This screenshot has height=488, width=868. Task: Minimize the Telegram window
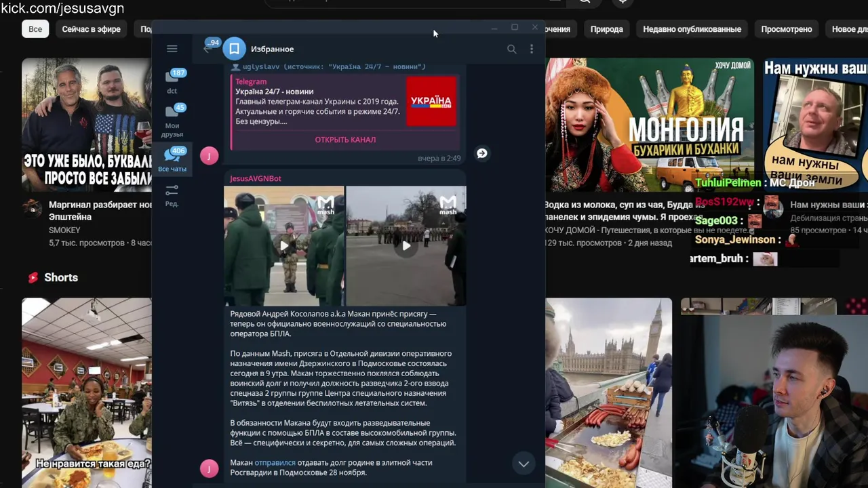[494, 27]
